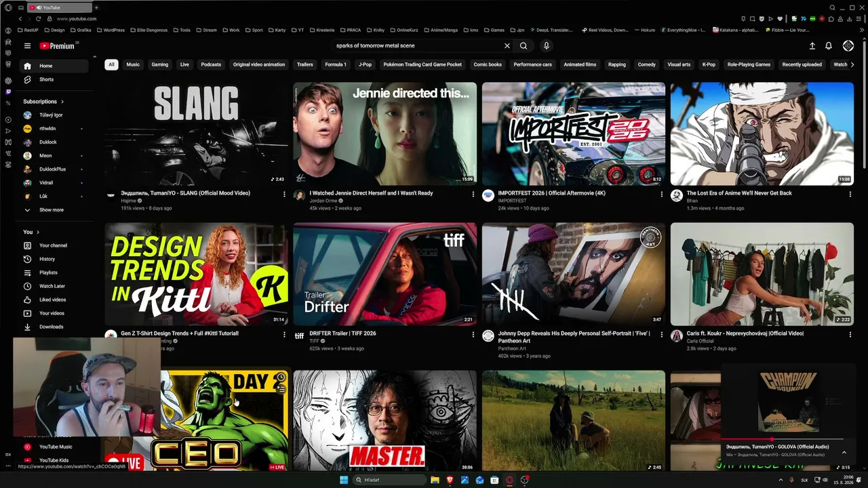Open the Caris ft. Koukr video title
Image resolution: width=868 pixels, height=488 pixels.
pyautogui.click(x=745, y=333)
